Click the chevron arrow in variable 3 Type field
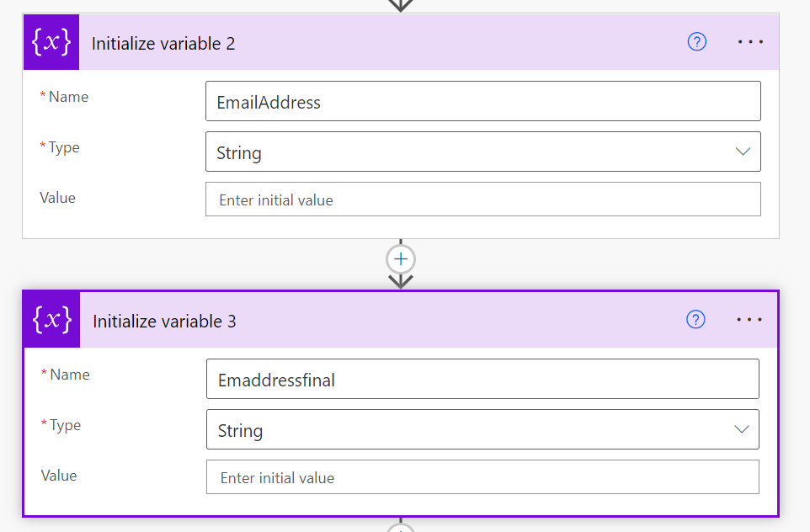This screenshot has width=810, height=532. point(741,430)
